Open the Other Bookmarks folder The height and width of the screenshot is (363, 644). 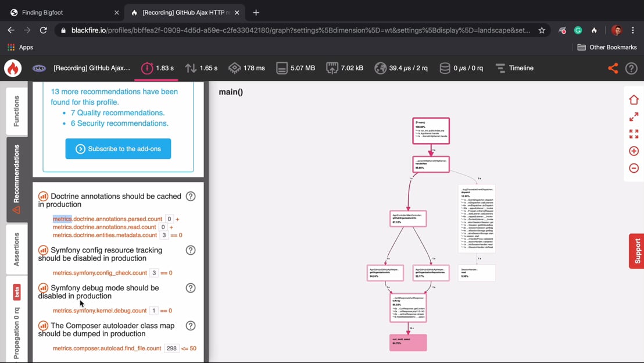click(x=607, y=47)
